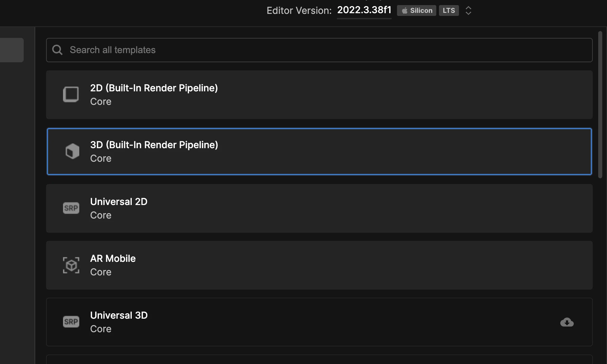Screen dimensions: 607x364
Task: Click the Apple Silicon badge
Action: 417,10
